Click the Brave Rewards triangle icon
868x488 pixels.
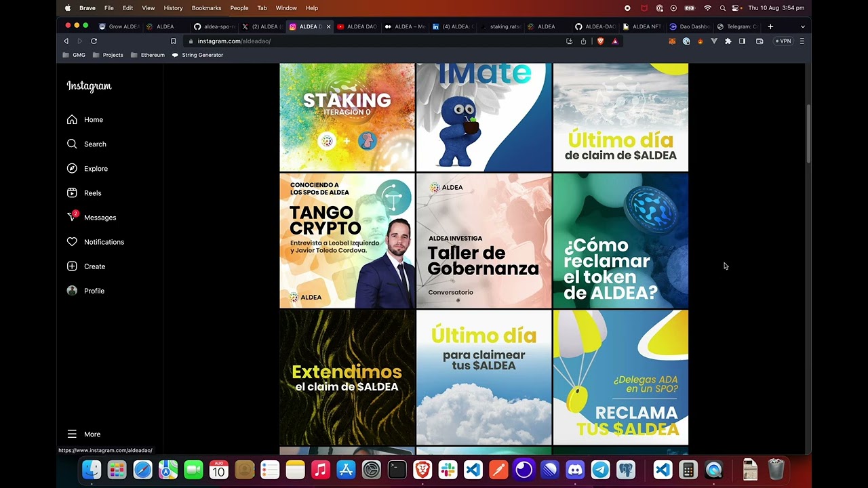[x=615, y=41]
